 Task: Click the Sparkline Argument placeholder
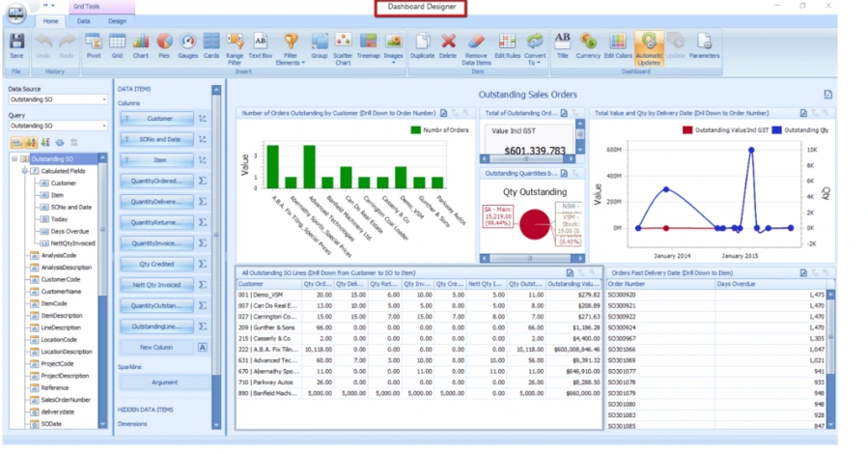(164, 383)
